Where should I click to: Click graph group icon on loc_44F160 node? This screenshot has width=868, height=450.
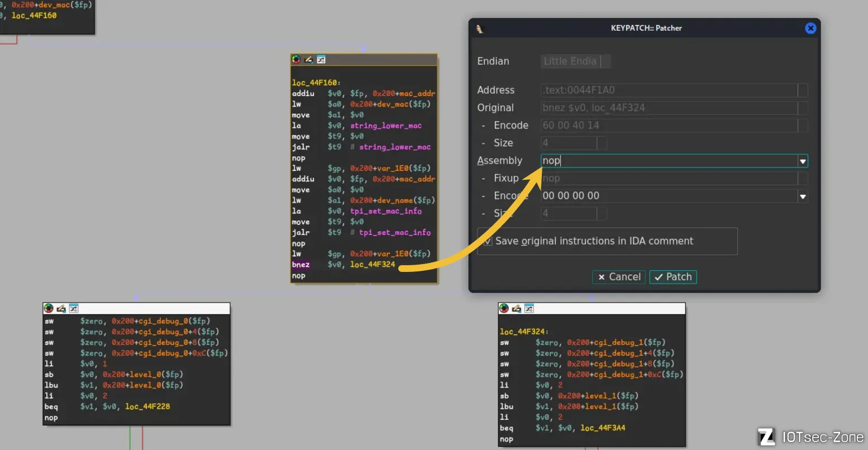tap(321, 60)
